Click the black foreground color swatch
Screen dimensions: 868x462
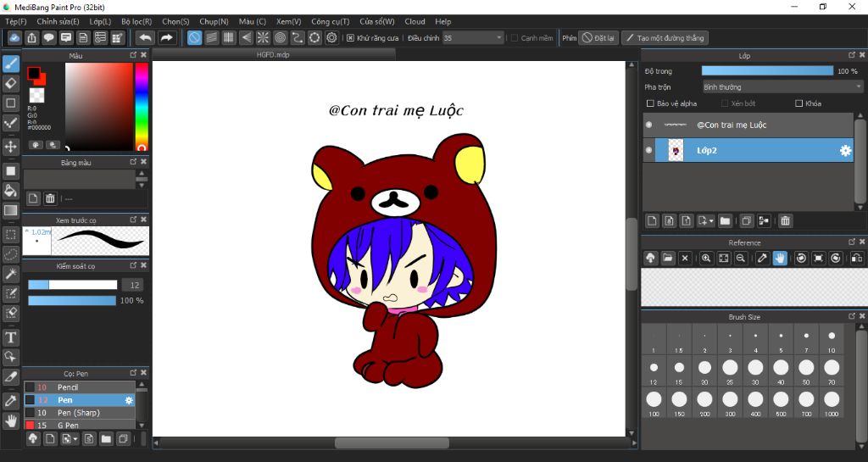(x=34, y=73)
